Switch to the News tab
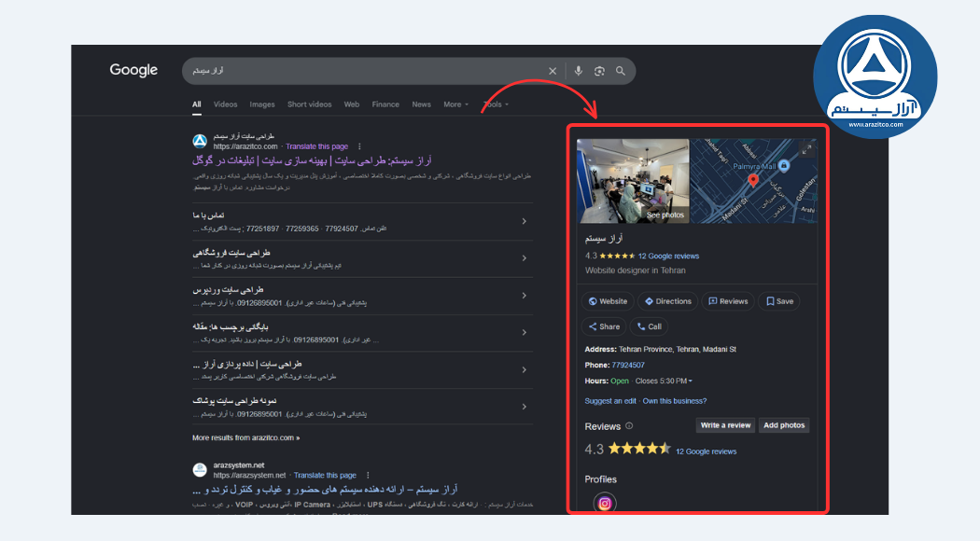This screenshot has width=980, height=541. click(421, 104)
